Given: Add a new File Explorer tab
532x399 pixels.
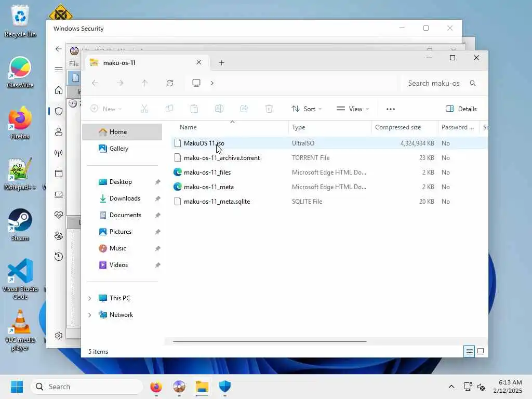Looking at the screenshot, I should pos(221,62).
